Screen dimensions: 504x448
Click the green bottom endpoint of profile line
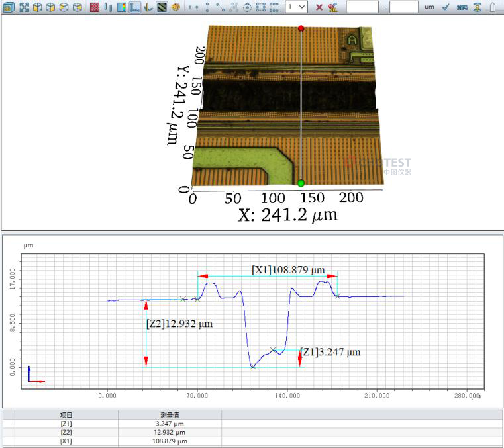[x=301, y=183]
